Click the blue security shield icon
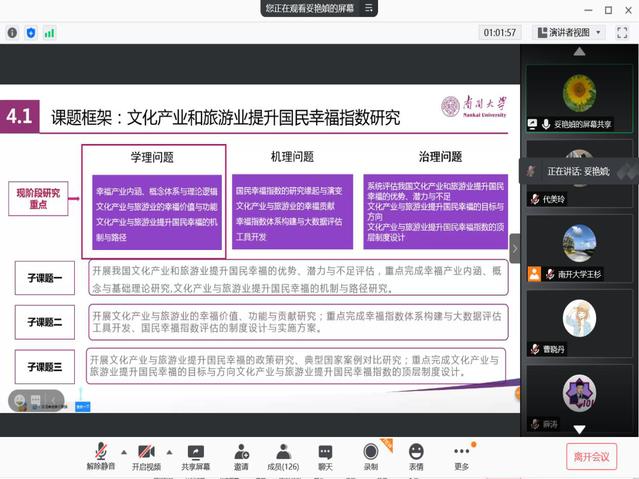Image resolution: width=639 pixels, height=479 pixels. [31, 33]
